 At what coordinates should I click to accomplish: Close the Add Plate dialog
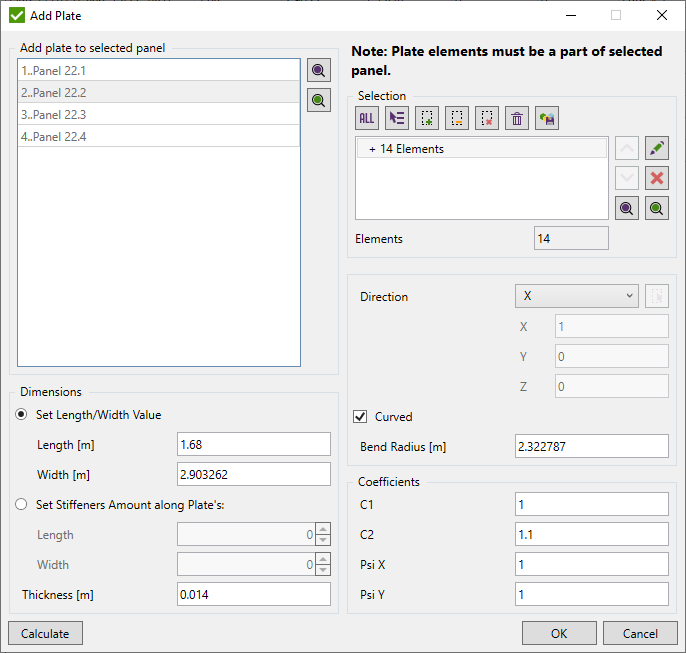(x=662, y=15)
